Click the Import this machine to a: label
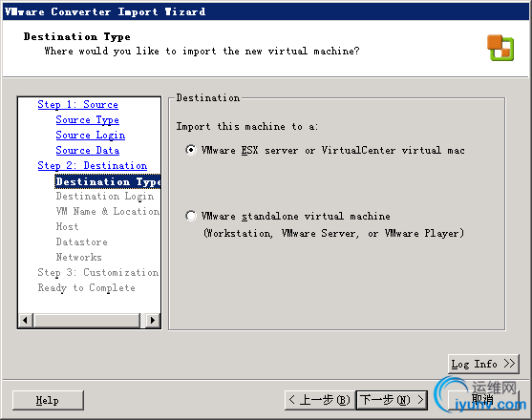Screen dimensions: 532x420 [246, 126]
